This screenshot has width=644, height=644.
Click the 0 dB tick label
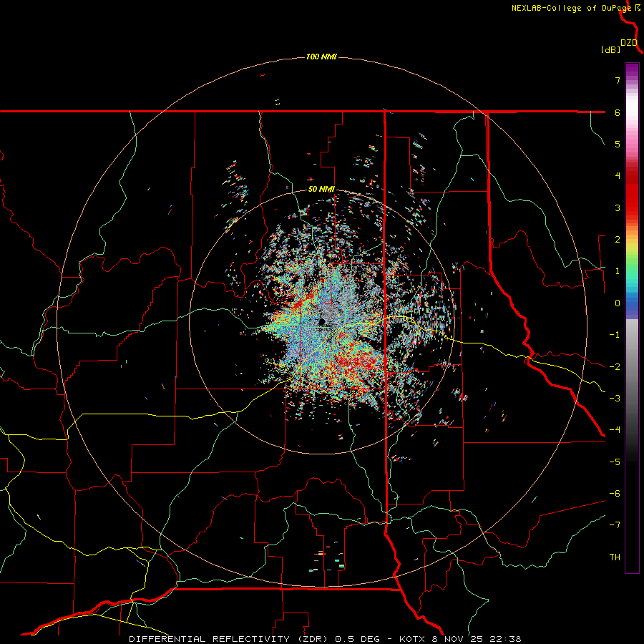(x=618, y=303)
